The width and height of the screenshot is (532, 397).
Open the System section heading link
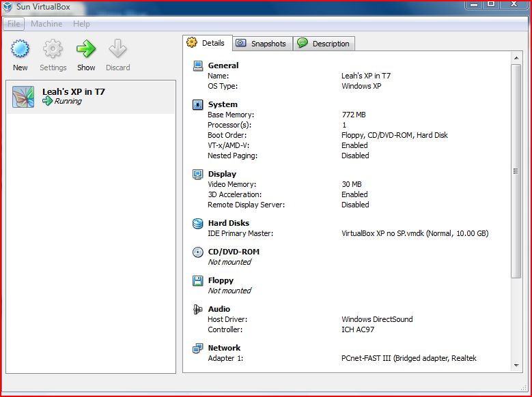(223, 104)
